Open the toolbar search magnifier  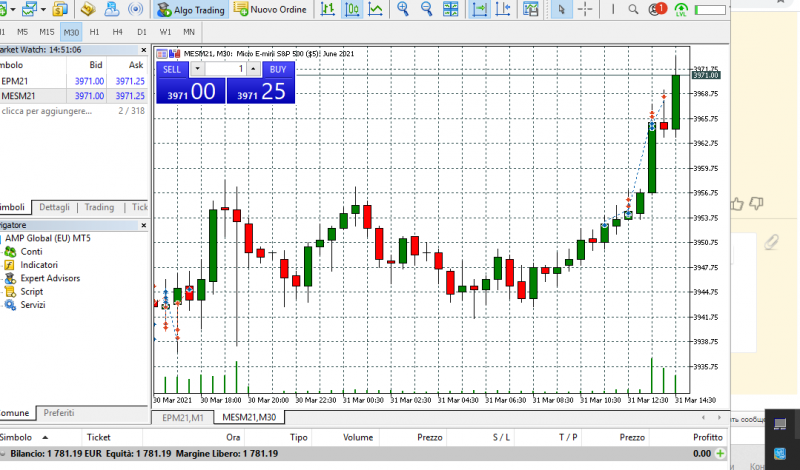(x=633, y=9)
